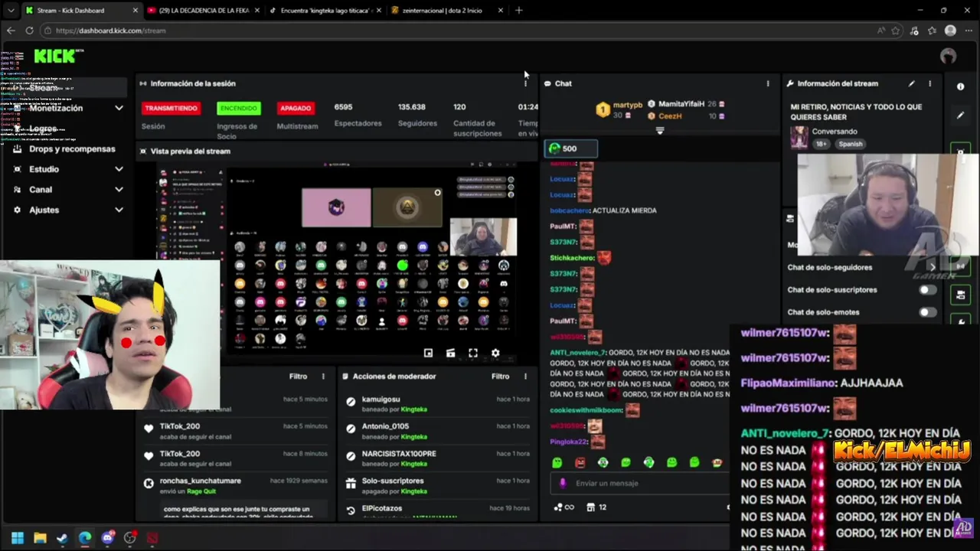Click the APAGADO Multistream badge
The height and width of the screenshot is (551, 980).
point(296,108)
